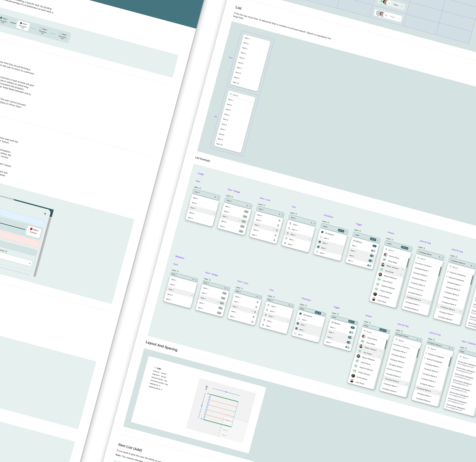Screen dimensions: 476x462
Task: Click the 2/20 chip in the Large Avatar dropdown
Action: [x=405, y=248]
